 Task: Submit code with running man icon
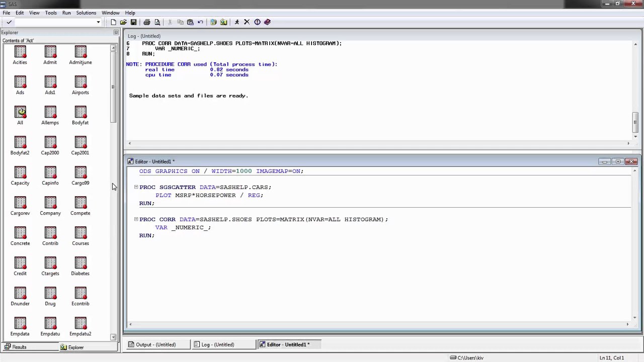pos(237,22)
